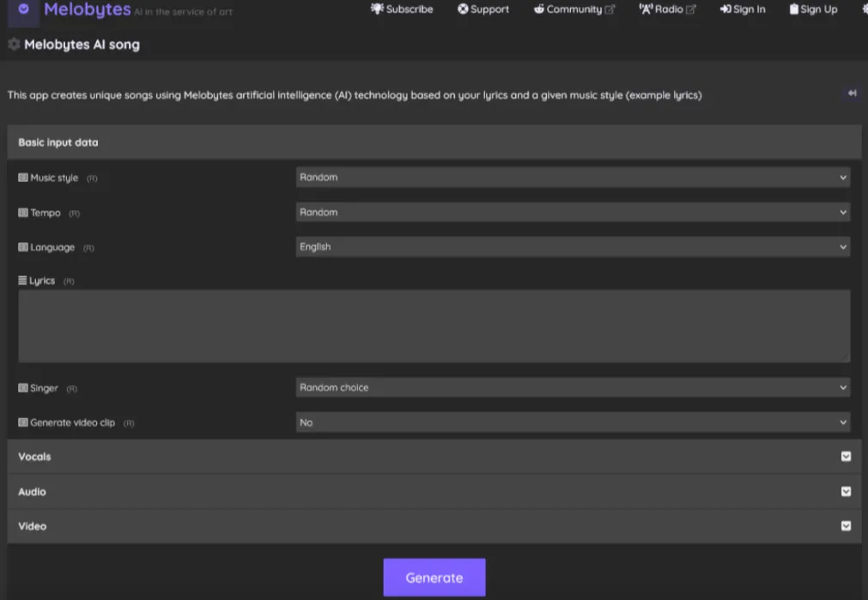Viewport: 868px width, 600px height.
Task: Click the external-link icon next to Radio
Action: [690, 9]
